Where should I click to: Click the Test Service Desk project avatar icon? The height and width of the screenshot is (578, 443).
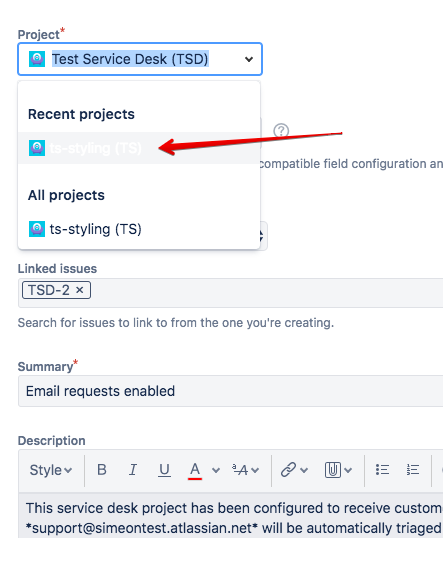(x=37, y=59)
